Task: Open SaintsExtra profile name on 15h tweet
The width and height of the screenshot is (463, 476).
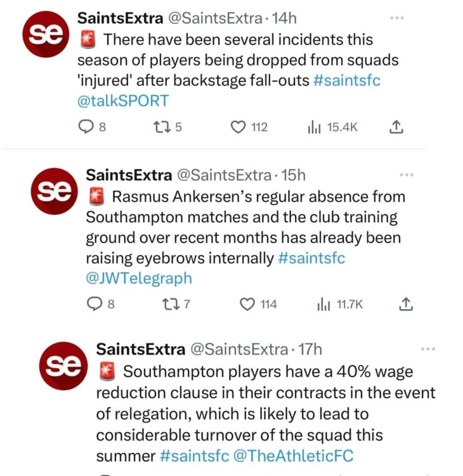Action: [129, 175]
